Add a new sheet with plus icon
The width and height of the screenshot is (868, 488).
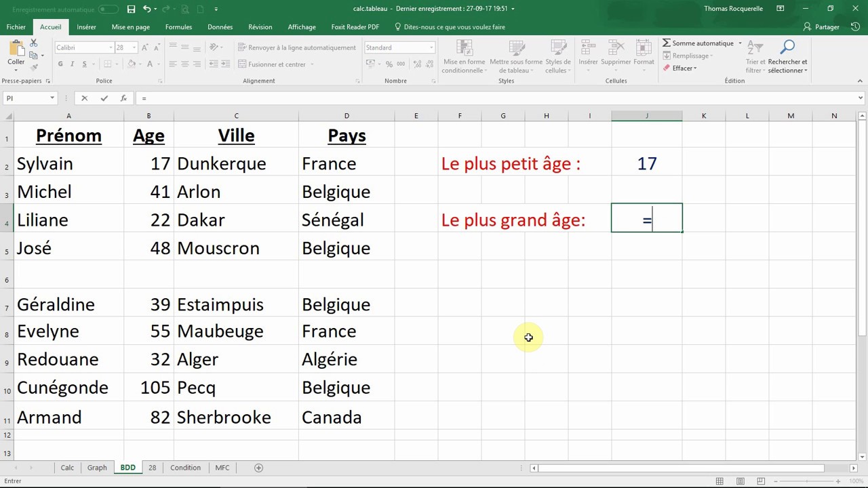(258, 468)
